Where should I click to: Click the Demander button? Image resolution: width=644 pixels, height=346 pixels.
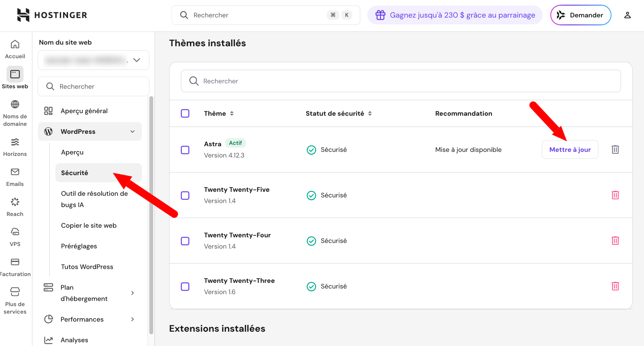[581, 15]
